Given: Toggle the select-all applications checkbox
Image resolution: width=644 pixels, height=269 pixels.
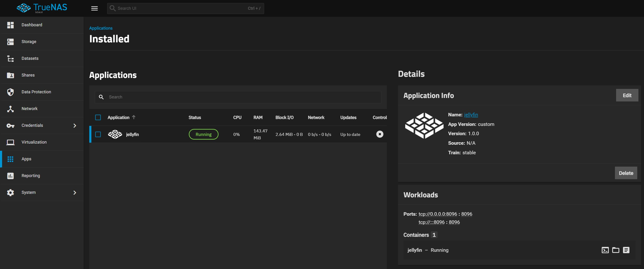Looking at the screenshot, I should point(98,117).
